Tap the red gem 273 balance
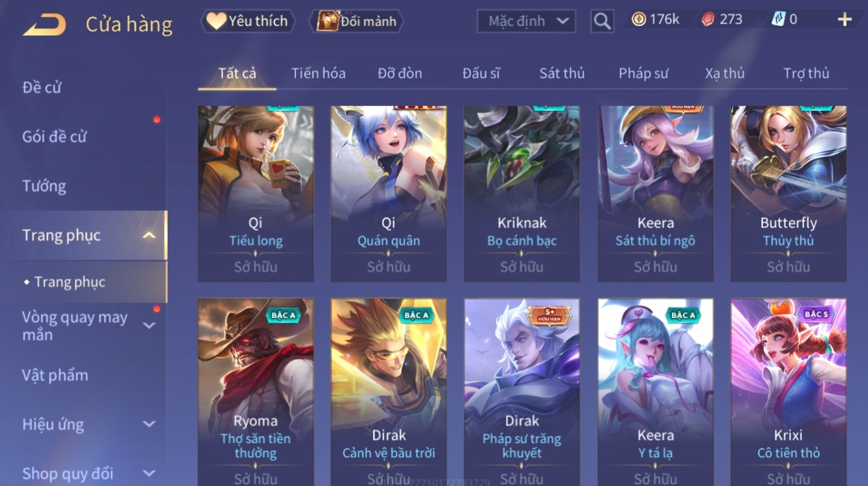868x486 pixels. click(x=722, y=20)
